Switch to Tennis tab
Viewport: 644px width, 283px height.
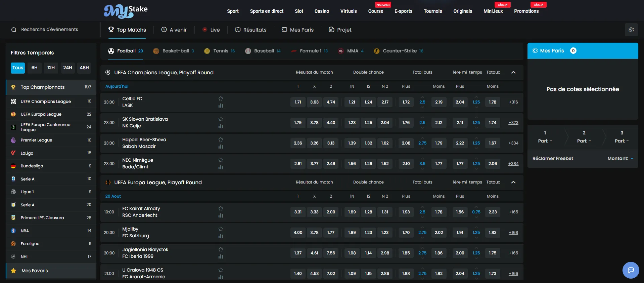click(x=219, y=51)
